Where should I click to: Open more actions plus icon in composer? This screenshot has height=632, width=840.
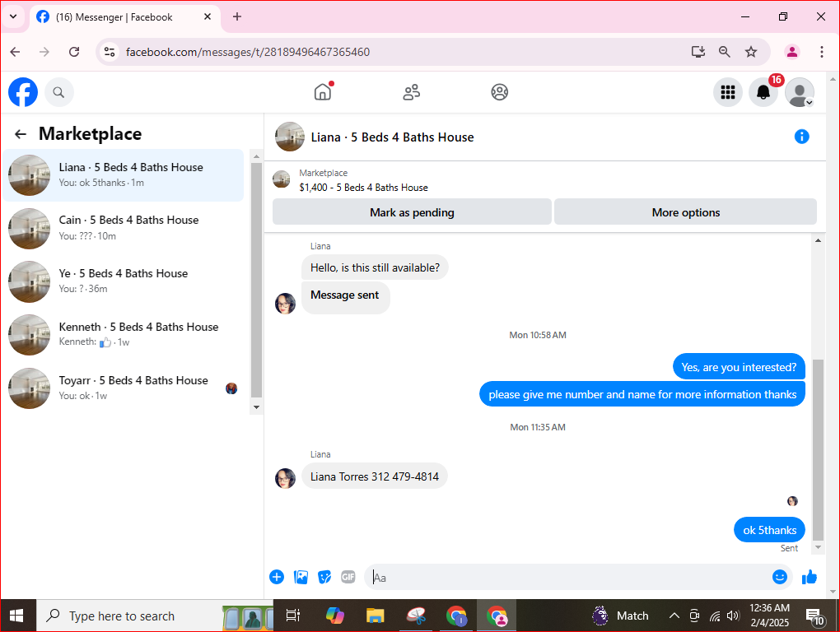pos(277,577)
